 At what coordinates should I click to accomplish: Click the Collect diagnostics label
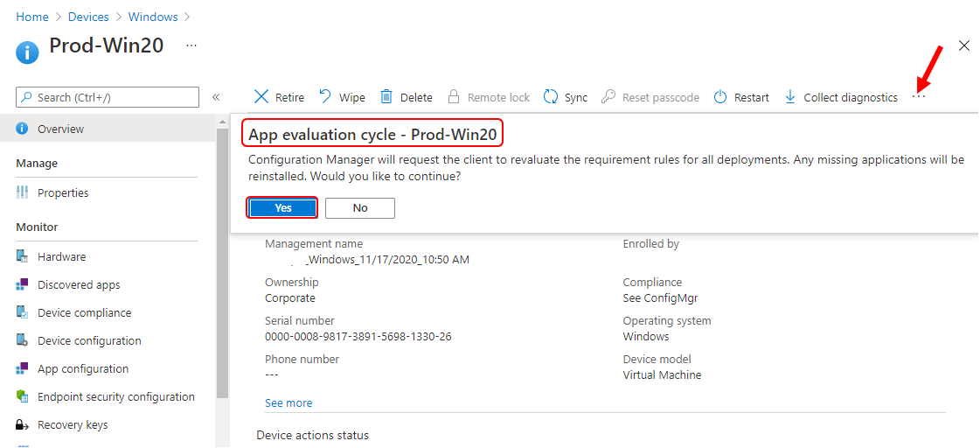(851, 98)
